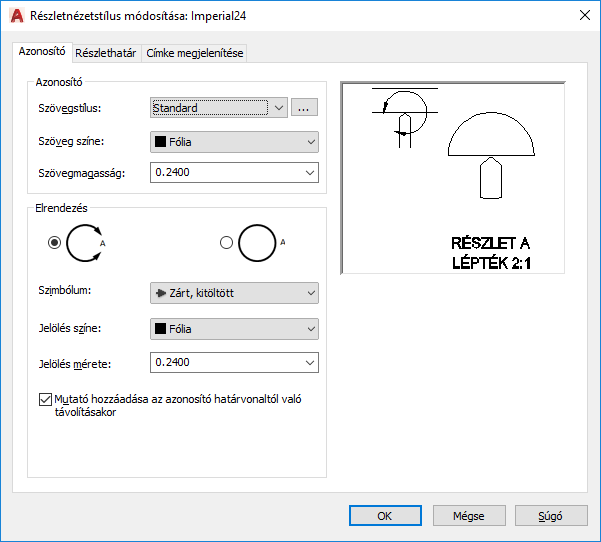Switch to the Részlethatár tab
The image size is (601, 542).
click(x=106, y=53)
